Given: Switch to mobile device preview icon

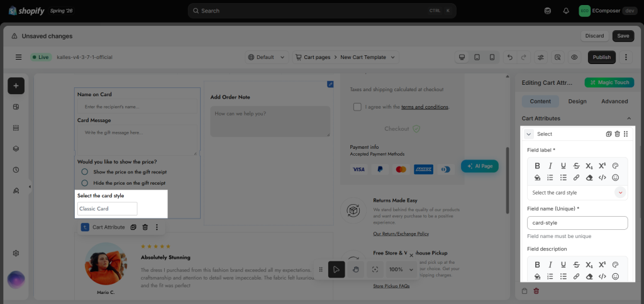Looking at the screenshot, I should [x=492, y=57].
